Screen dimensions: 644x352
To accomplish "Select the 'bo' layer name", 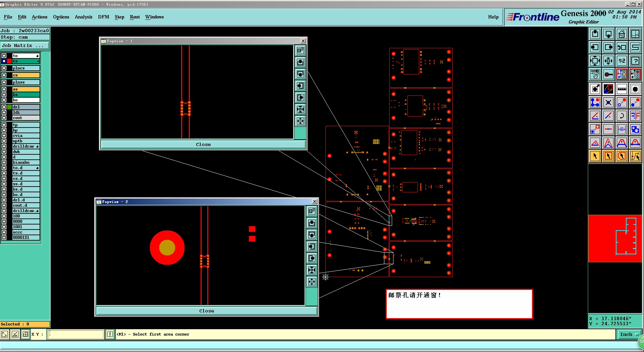I will (26, 100).
